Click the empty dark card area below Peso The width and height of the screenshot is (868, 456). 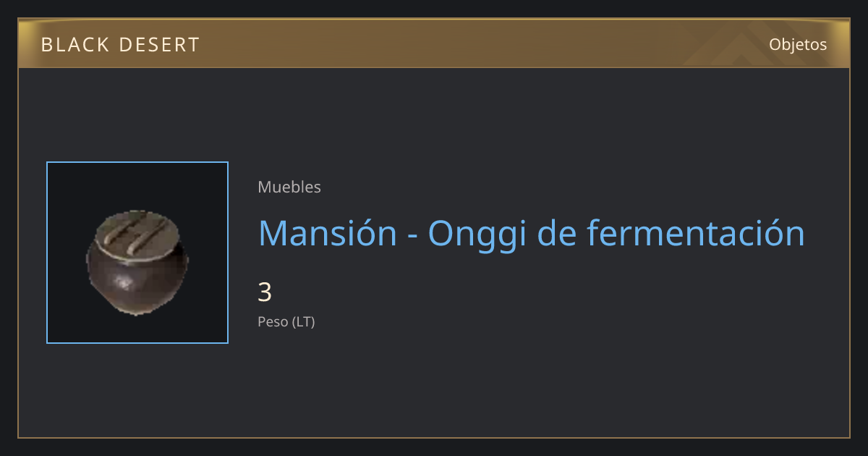pyautogui.click(x=506, y=384)
